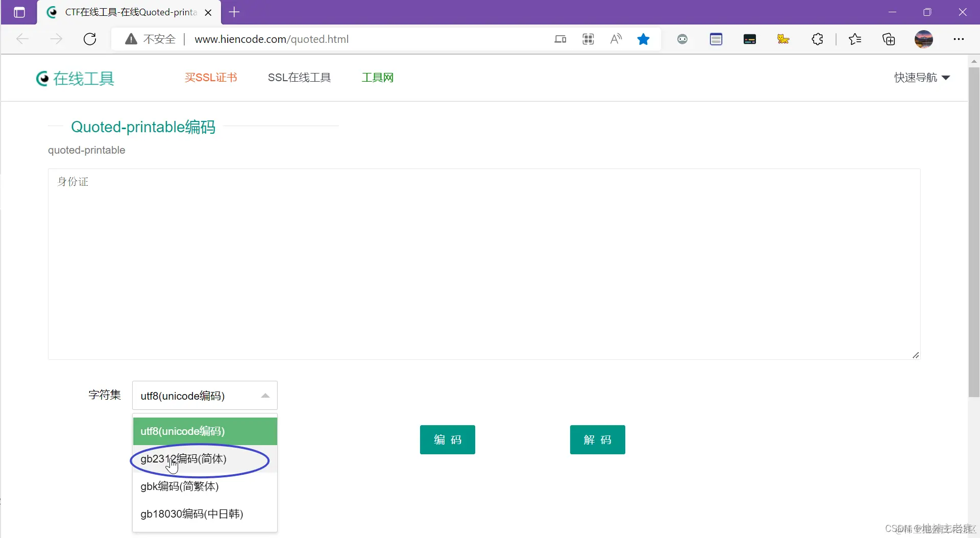Image resolution: width=980 pixels, height=538 pixels.
Task: Open the QR code generator icon
Action: click(x=588, y=39)
